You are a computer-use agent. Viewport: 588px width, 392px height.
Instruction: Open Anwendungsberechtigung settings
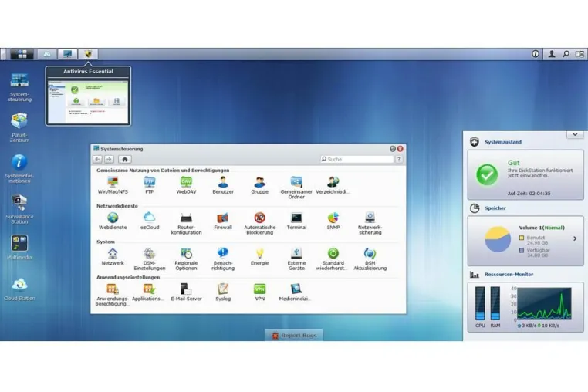point(113,295)
